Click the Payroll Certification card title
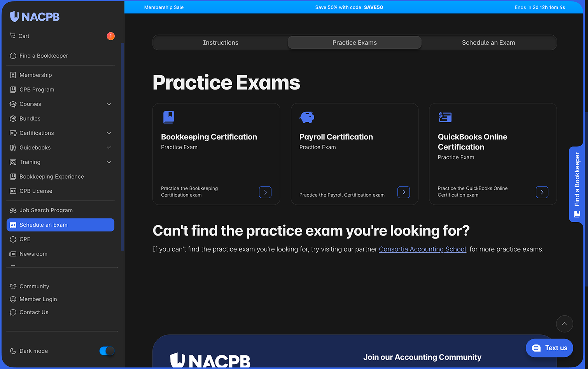588x369 pixels. [x=336, y=137]
